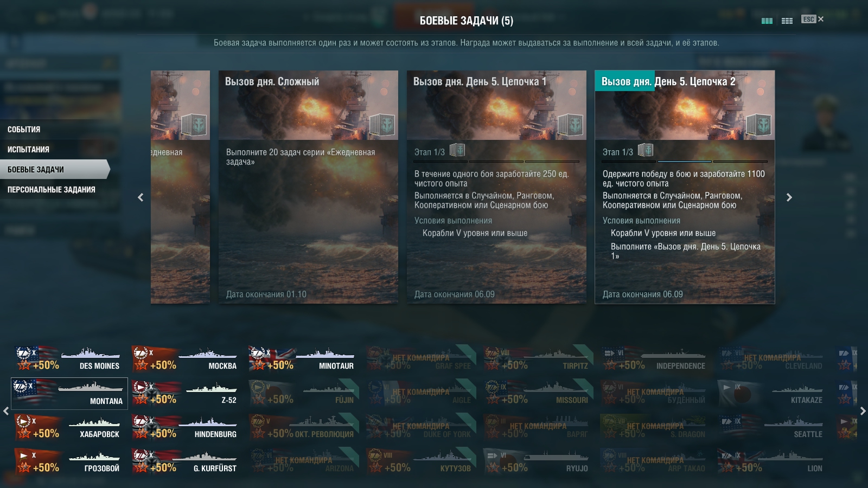
Task: Click stage container icon in Цепочка 1 card
Action: [x=457, y=150]
